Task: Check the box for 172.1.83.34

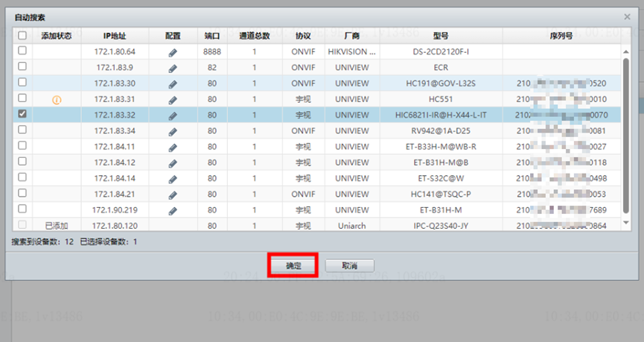Action: point(22,130)
